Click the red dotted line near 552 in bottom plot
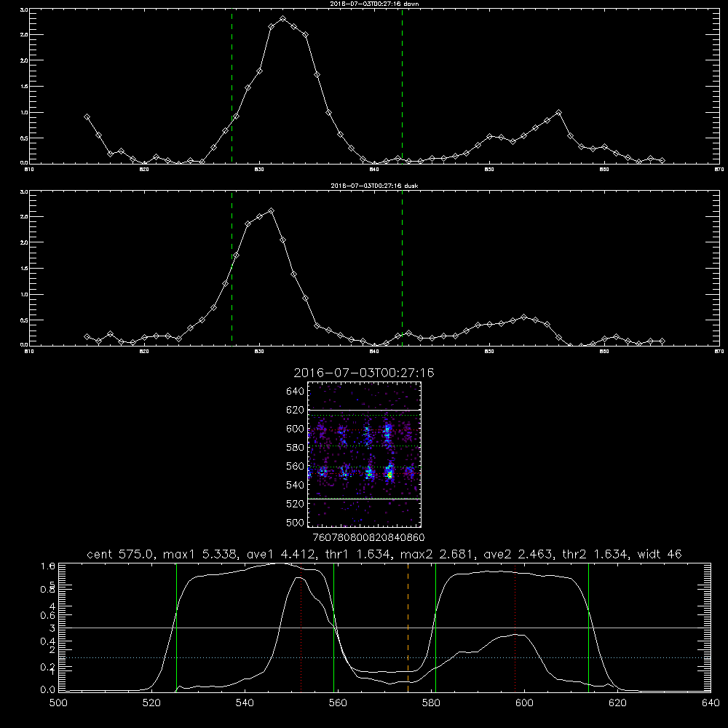This screenshot has height=728, width=728. (301, 628)
